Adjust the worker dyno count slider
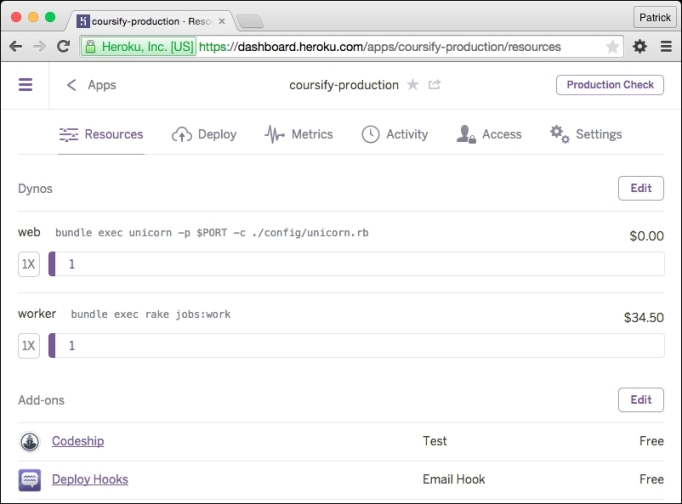The width and height of the screenshot is (682, 504). click(x=356, y=346)
